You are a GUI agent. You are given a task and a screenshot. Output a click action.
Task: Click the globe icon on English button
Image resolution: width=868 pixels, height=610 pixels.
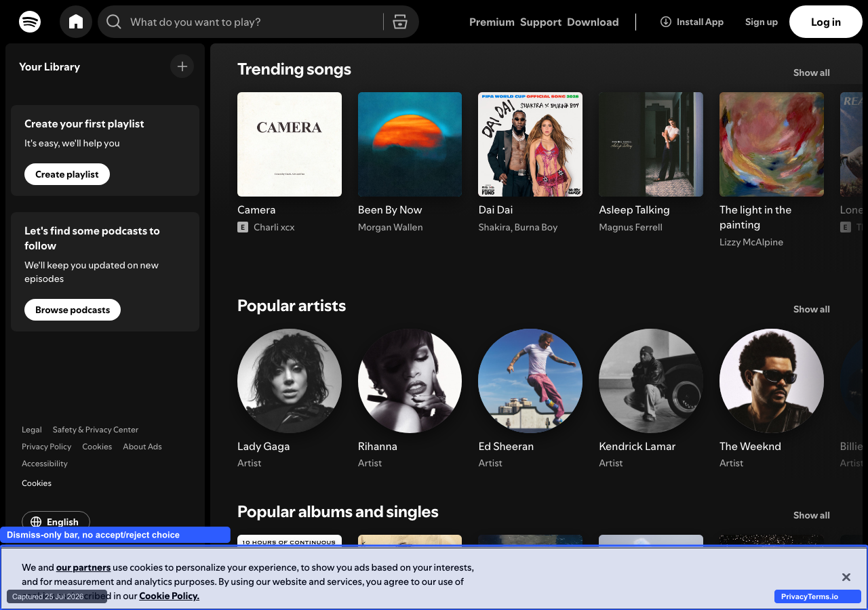click(35, 522)
